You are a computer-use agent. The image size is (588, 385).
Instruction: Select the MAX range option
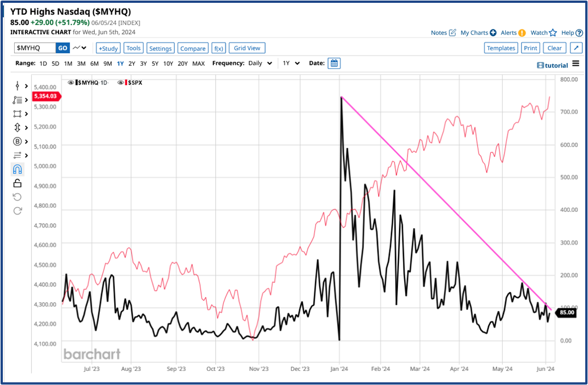point(199,64)
